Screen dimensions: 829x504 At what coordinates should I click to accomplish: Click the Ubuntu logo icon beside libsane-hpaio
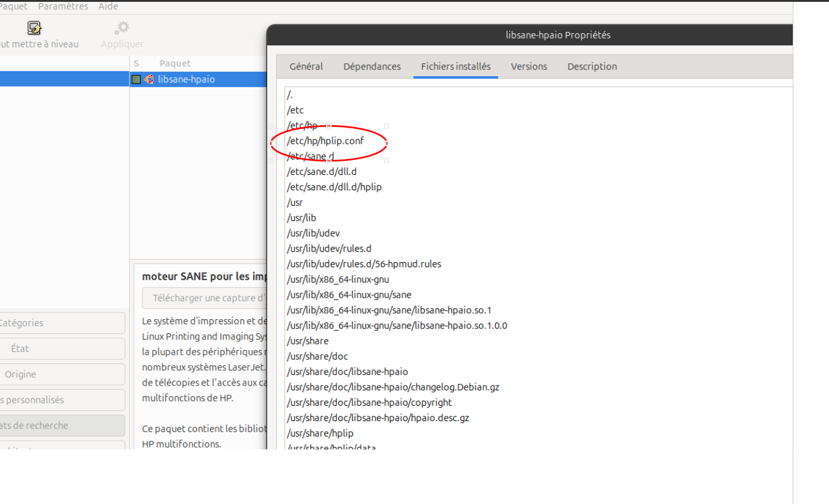pos(149,79)
